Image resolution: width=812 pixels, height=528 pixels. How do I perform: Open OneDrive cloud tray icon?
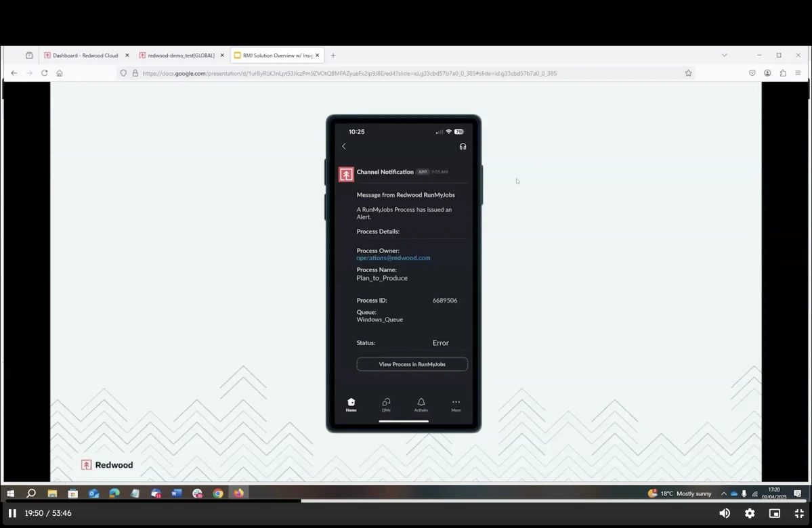(734, 493)
